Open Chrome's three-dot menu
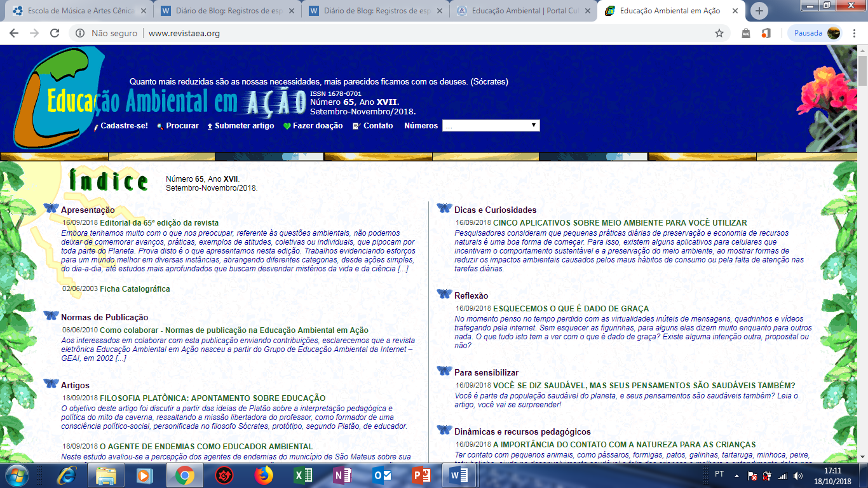The height and width of the screenshot is (488, 868). point(855,33)
